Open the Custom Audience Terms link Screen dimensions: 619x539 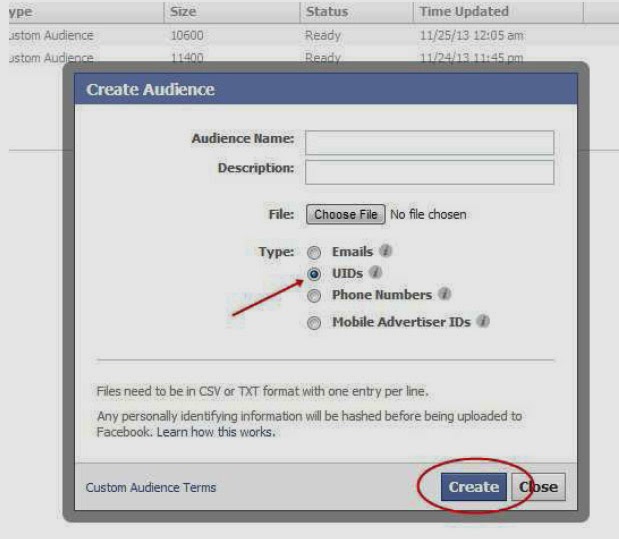click(x=151, y=488)
